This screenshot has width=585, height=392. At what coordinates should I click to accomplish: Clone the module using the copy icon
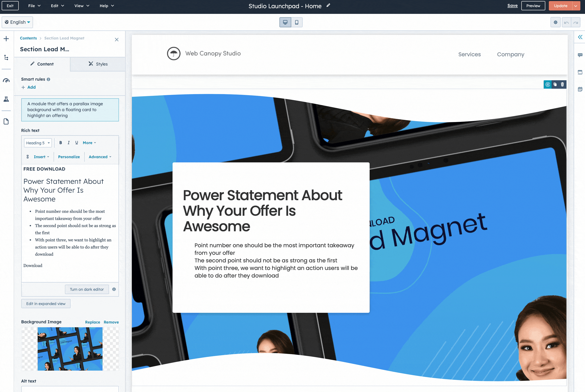(x=555, y=84)
